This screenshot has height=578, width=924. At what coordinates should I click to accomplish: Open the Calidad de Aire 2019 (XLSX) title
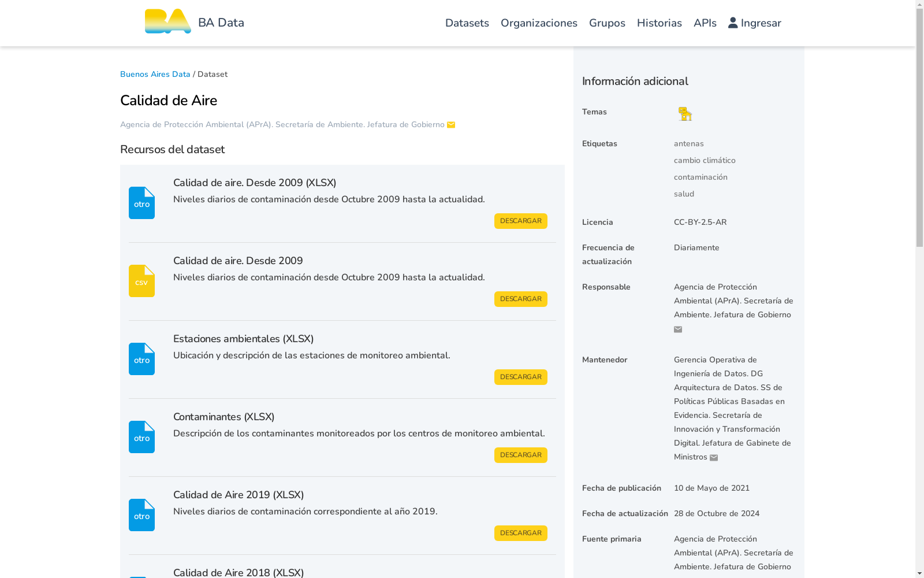pos(239,495)
